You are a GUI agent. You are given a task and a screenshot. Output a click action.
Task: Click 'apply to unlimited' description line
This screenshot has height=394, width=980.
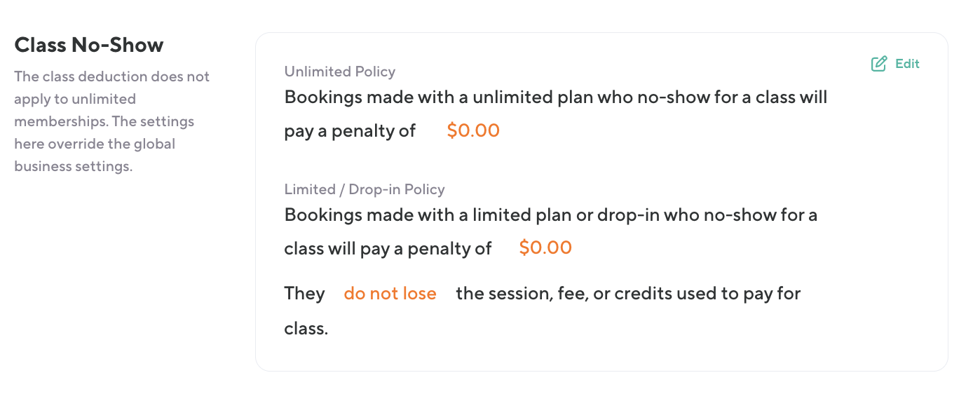75,99
